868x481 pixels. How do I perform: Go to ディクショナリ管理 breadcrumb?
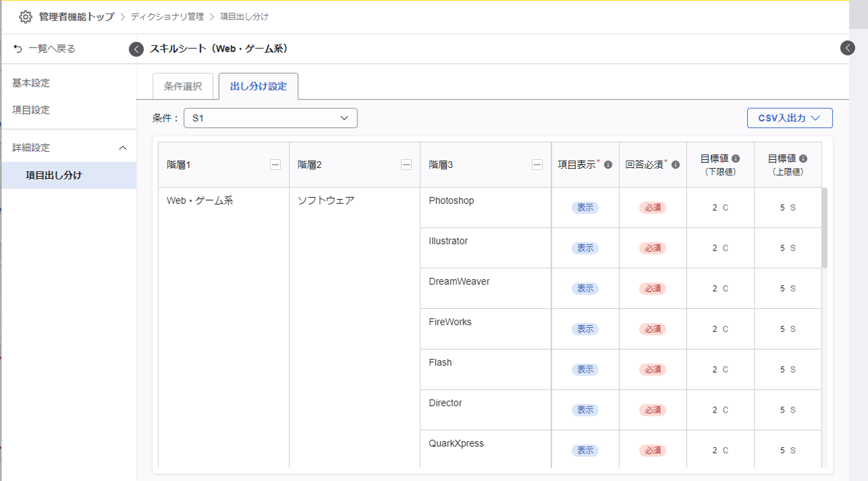167,16
